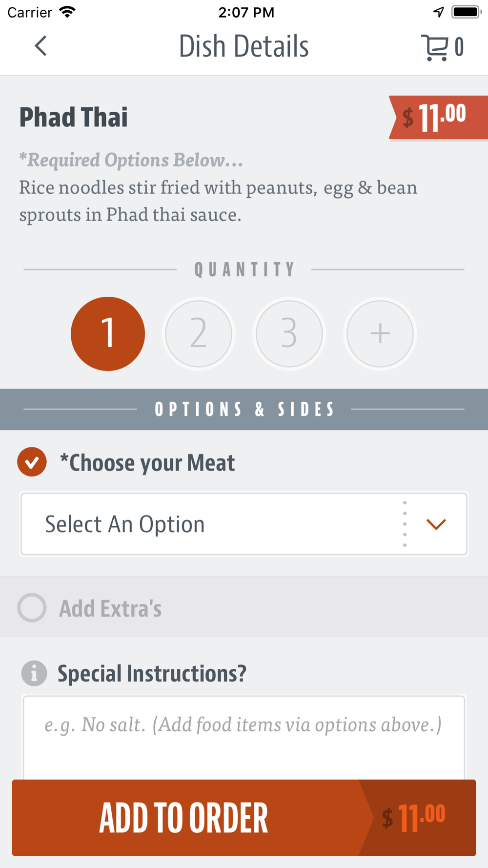Tap the back arrow icon

[x=41, y=46]
